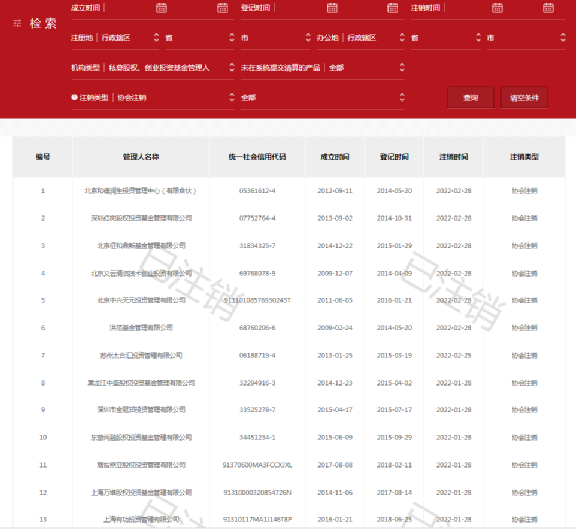This screenshot has width=576, height=529.
Task: Open manager name link in row 12
Action: coord(141,493)
